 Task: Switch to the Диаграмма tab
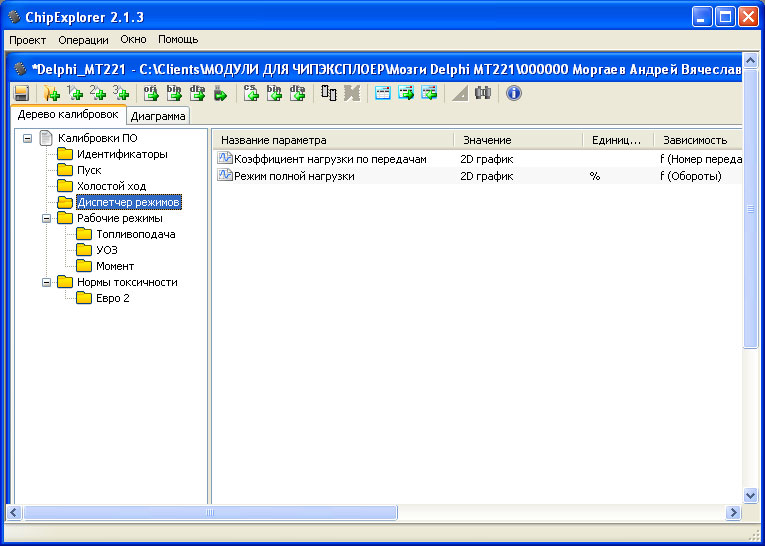tap(157, 116)
